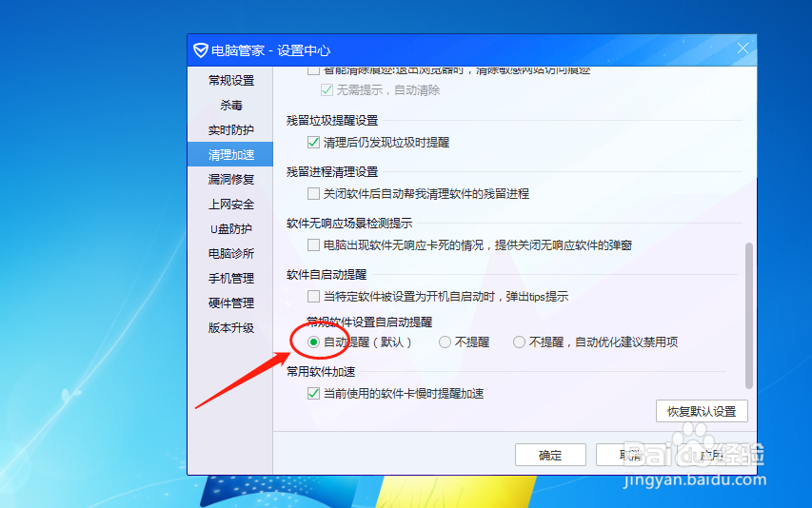Choose the plain 不提醒 radio option
Image resolution: width=812 pixels, height=508 pixels.
point(445,342)
